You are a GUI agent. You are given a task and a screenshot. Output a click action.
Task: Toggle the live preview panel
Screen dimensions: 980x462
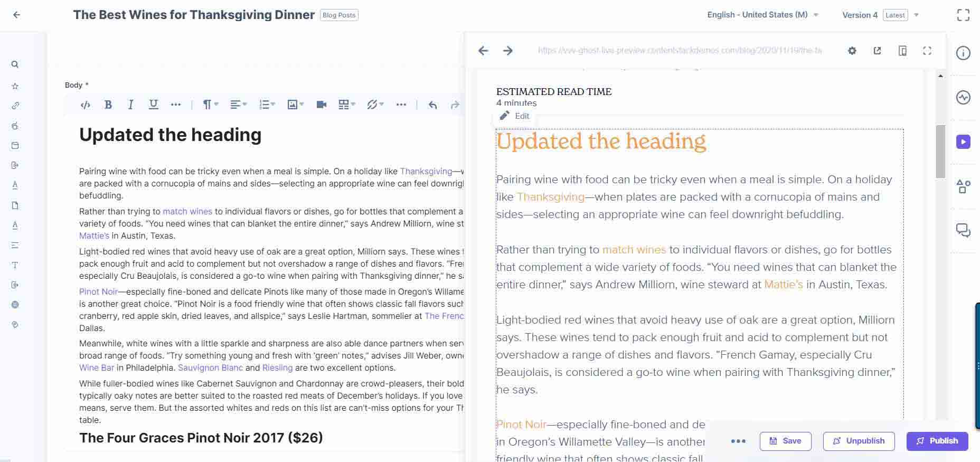pos(963,142)
